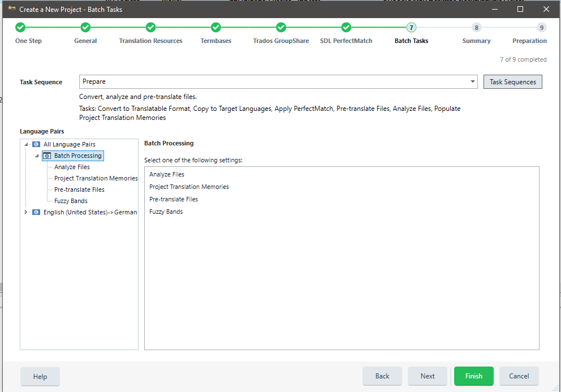Expand English (United States)->German node
561x392 pixels.
(25, 212)
